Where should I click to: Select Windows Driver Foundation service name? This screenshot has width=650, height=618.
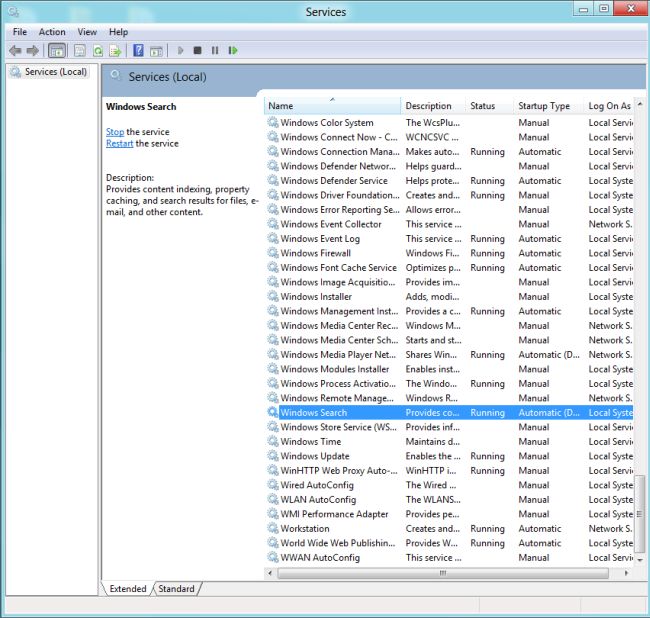(340, 195)
